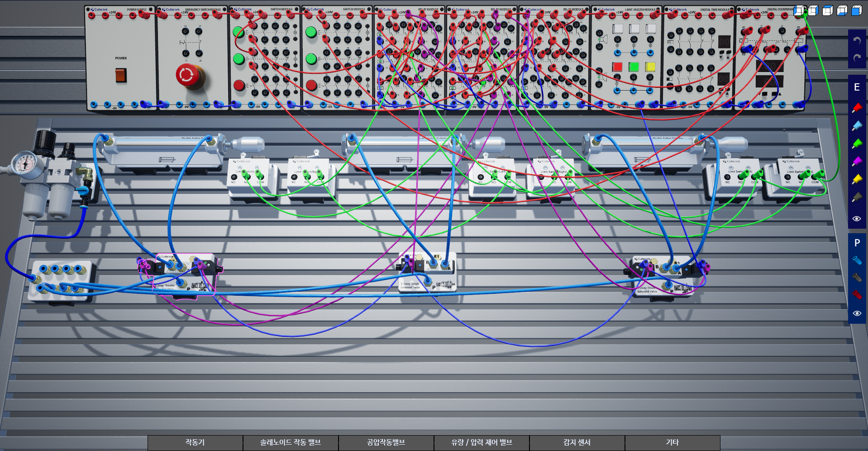Click the E electrical section header
The width and height of the screenshot is (868, 451).
(857, 87)
